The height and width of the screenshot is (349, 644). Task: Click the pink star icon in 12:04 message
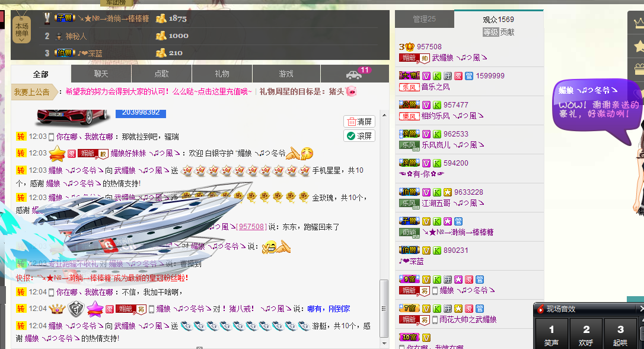pos(94,309)
